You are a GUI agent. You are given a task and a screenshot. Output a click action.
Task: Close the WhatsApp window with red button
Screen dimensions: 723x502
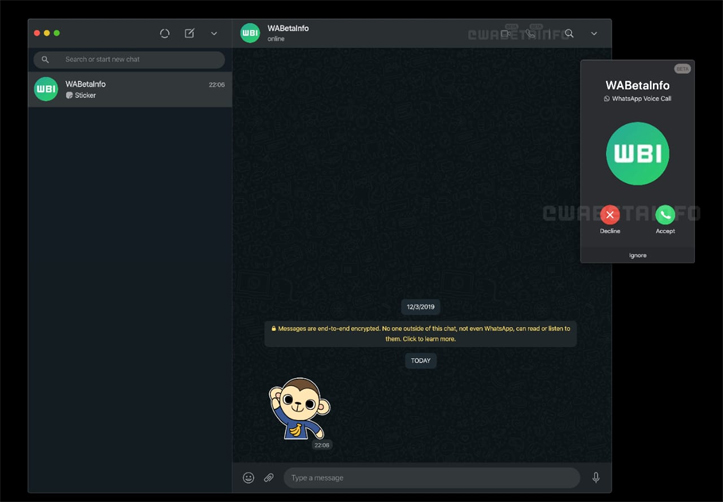tap(37, 33)
